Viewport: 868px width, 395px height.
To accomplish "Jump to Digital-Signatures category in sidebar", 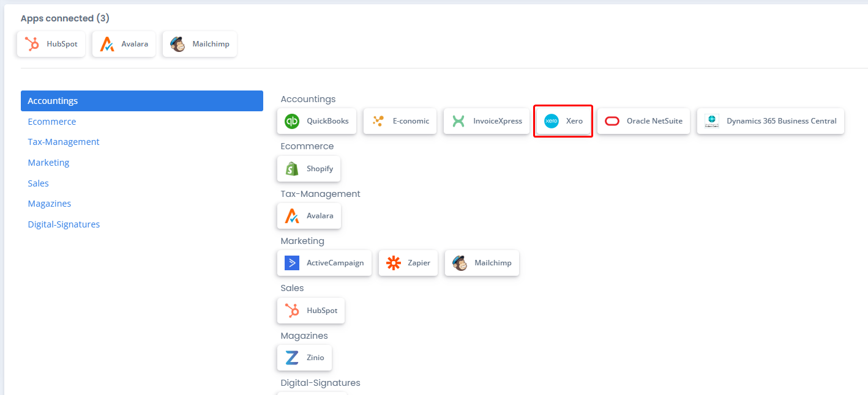I will pyautogui.click(x=64, y=224).
